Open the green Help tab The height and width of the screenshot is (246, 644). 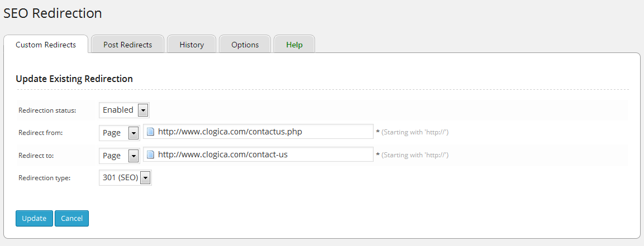click(x=294, y=45)
